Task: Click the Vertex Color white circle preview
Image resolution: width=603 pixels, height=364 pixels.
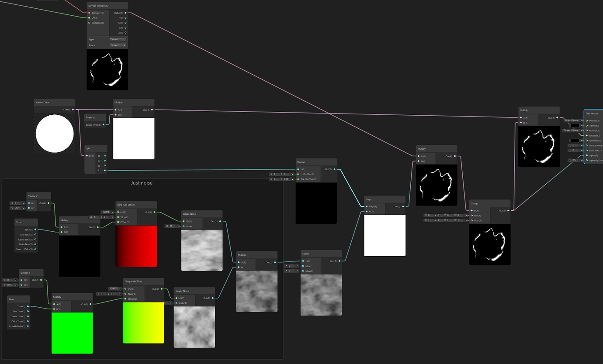Action: [x=55, y=133]
